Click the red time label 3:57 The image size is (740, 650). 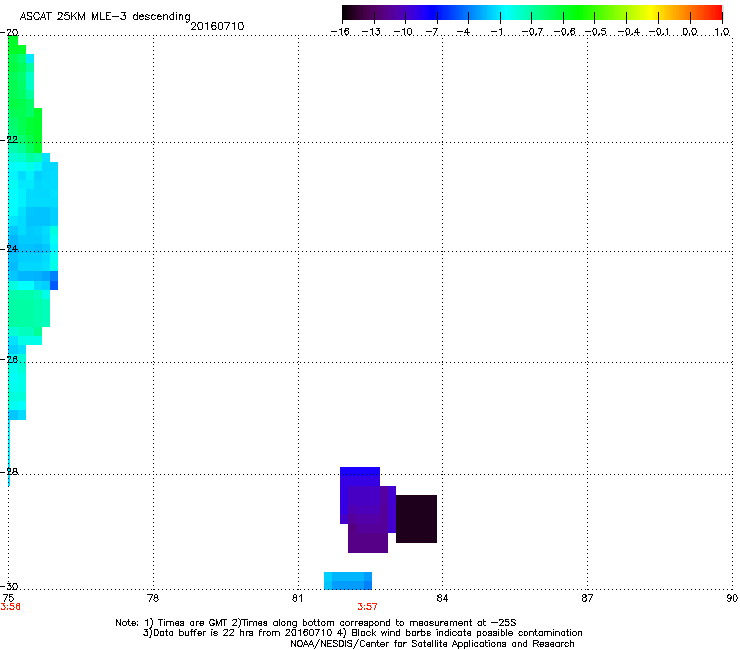367,607
